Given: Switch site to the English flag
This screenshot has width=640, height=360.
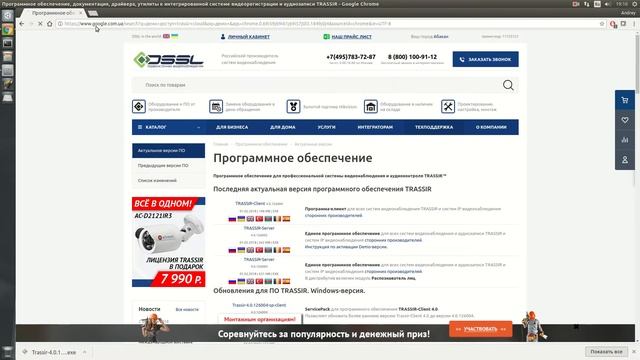Looking at the screenshot, I should click(166, 36).
